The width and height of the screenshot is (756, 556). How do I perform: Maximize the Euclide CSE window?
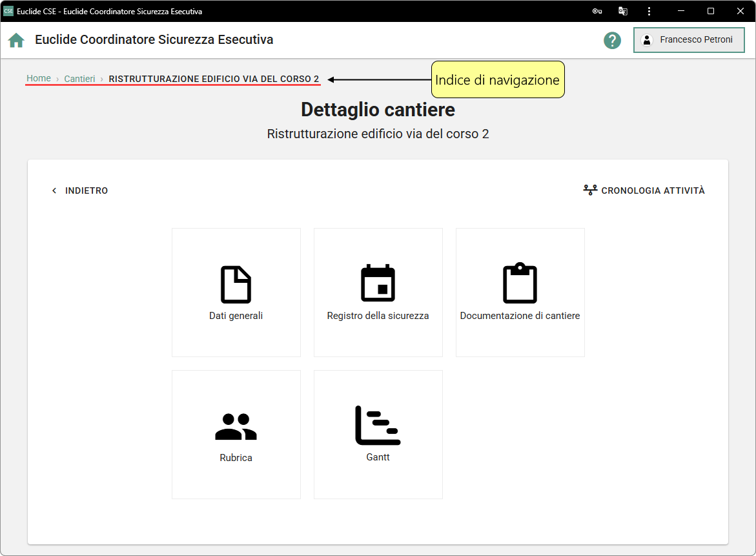710,11
